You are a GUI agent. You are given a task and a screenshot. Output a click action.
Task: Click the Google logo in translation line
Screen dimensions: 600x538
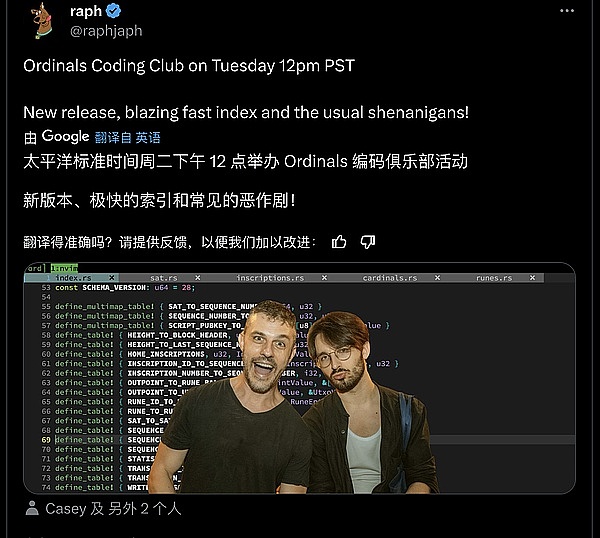pyautogui.click(x=65, y=136)
